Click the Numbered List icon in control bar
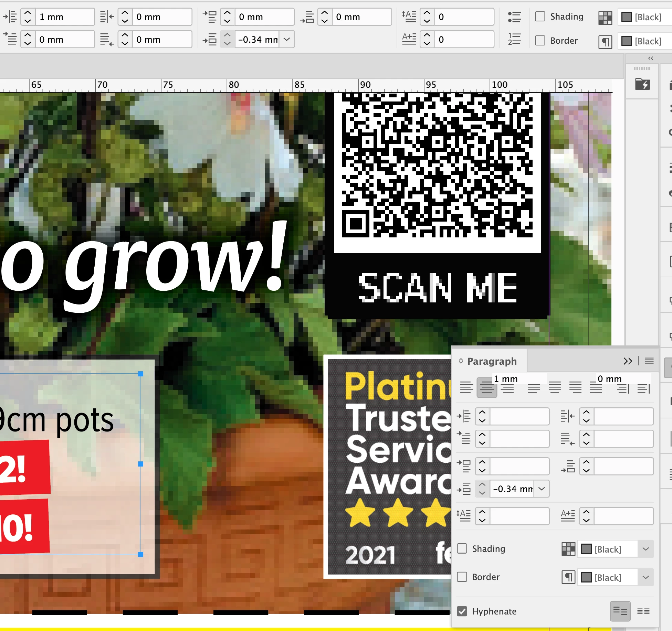Viewport: 672px width, 631px height. point(514,39)
